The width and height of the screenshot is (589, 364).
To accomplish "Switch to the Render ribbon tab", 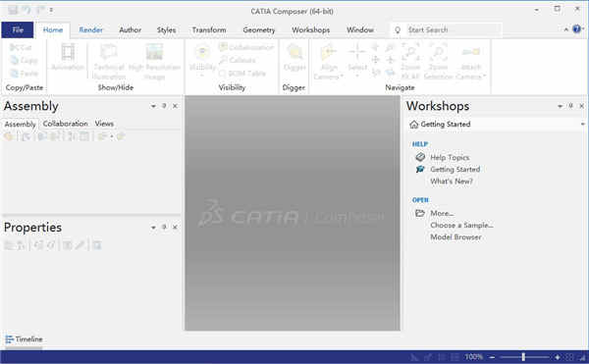I will coord(91,30).
